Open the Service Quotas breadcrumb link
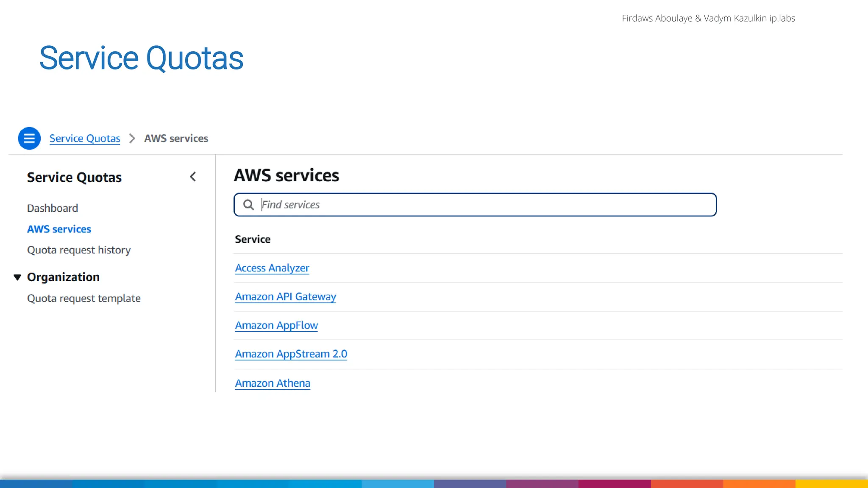Image resolution: width=868 pixels, height=488 pixels. click(85, 139)
